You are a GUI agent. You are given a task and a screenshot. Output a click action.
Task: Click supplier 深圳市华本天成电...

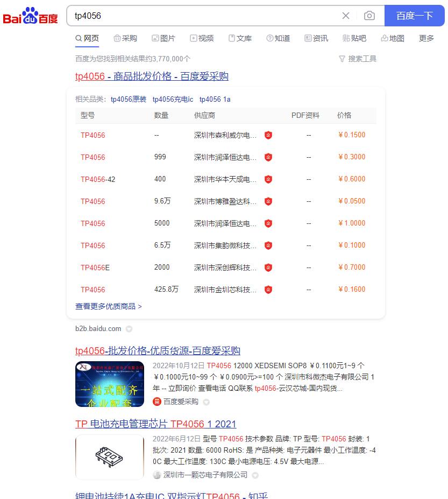click(225, 179)
